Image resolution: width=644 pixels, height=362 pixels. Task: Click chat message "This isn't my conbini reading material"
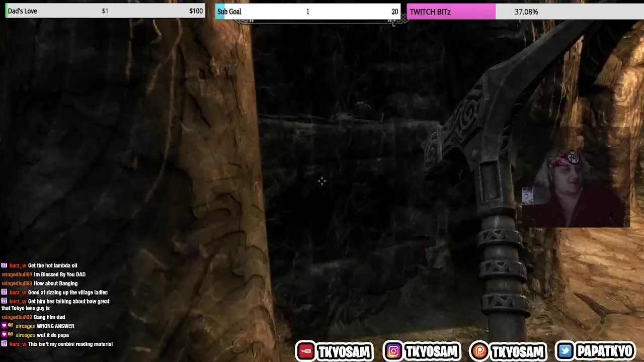pos(70,344)
